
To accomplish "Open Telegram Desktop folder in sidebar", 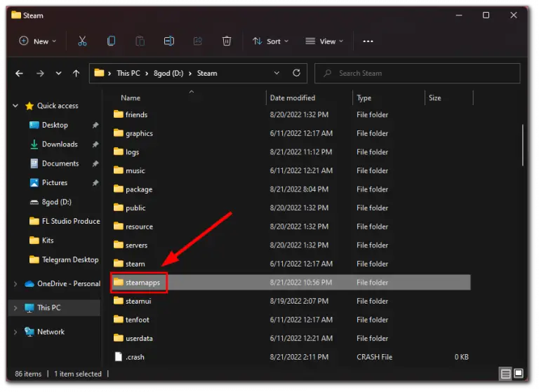I will click(64, 259).
